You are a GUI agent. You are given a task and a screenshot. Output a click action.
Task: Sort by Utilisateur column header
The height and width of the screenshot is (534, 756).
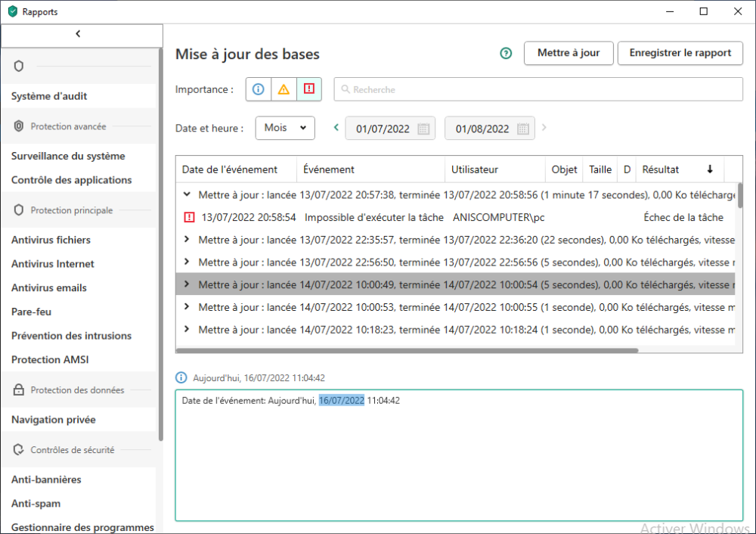(495, 169)
